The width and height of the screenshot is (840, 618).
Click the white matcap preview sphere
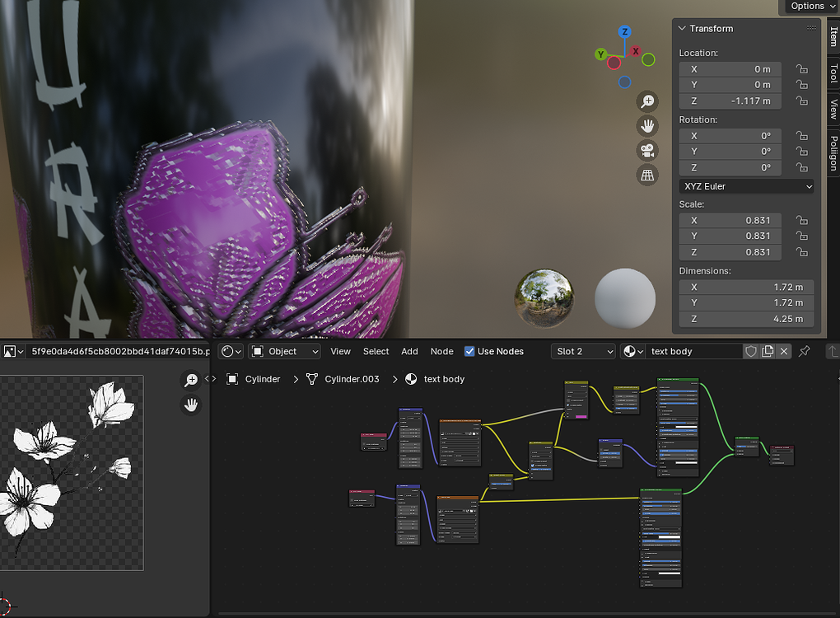(624, 298)
